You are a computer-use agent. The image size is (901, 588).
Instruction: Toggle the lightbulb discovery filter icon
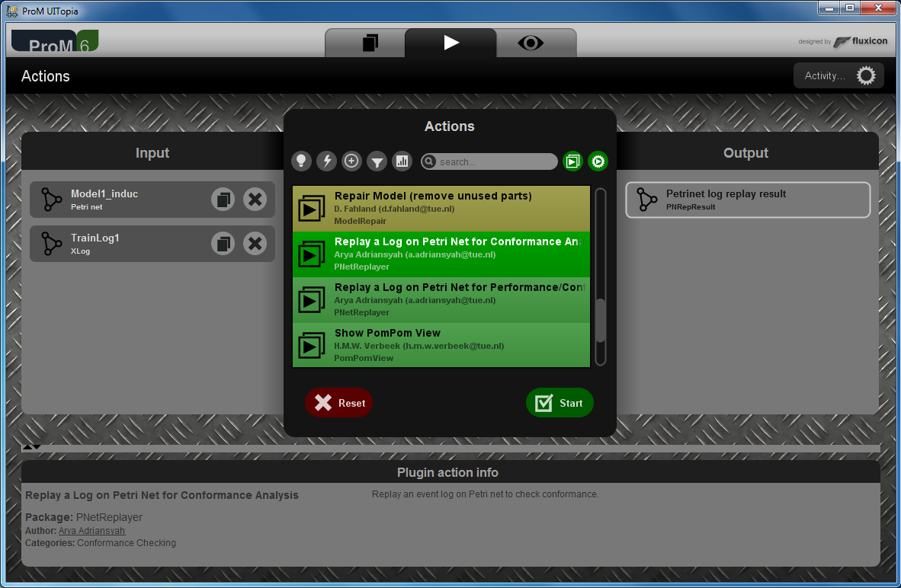301,161
